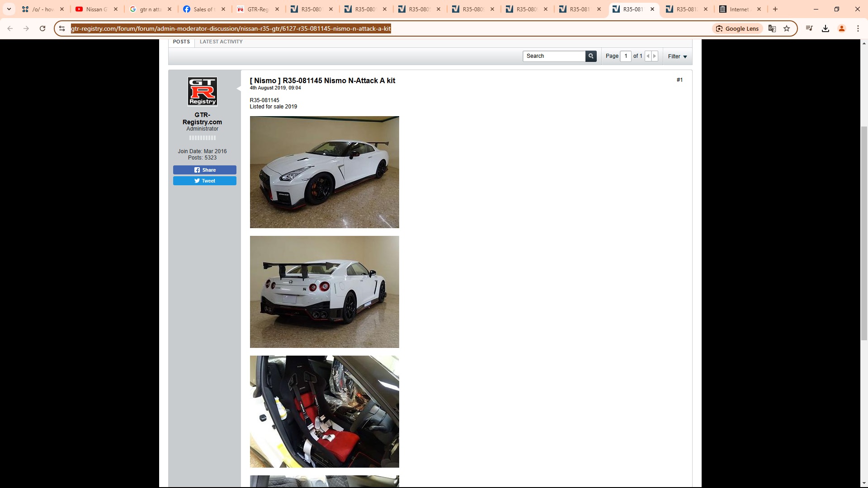Reload the current page
This screenshot has height=488, width=868.
click(x=42, y=28)
